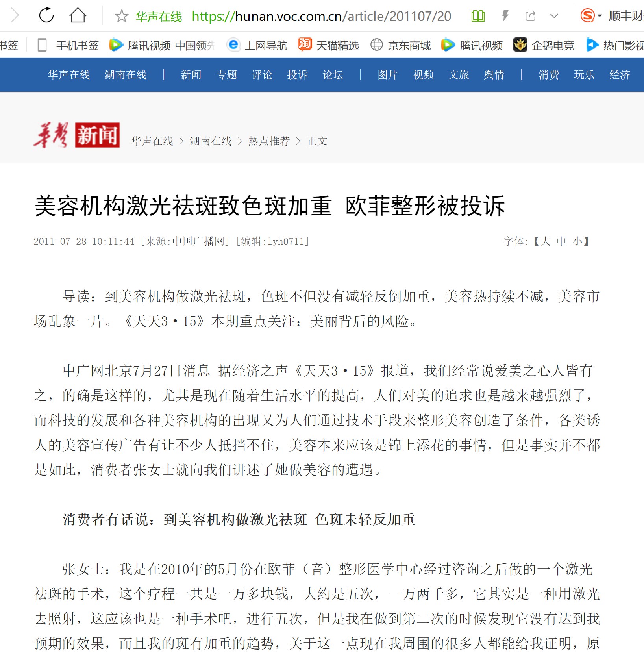Reload the page with refresh icon
The height and width of the screenshot is (652, 644).
[x=46, y=15]
